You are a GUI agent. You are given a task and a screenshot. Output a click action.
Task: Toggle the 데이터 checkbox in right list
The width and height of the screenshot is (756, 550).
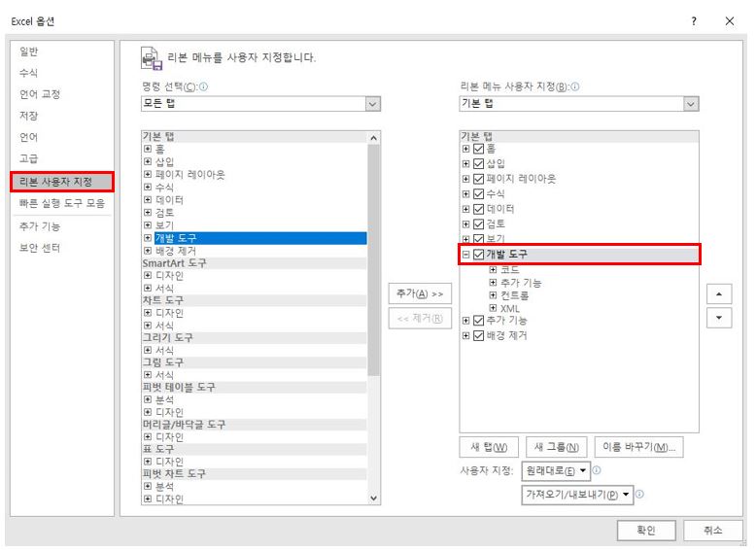478,209
